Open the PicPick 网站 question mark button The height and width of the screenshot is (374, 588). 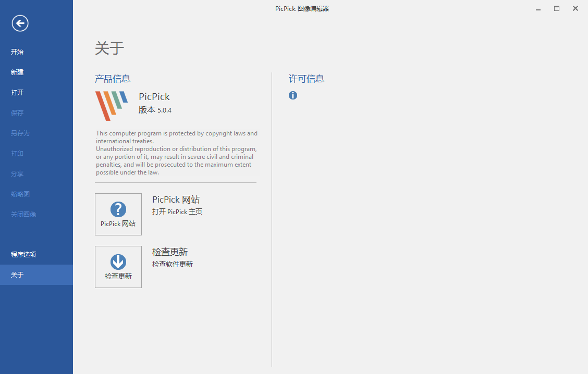coord(118,214)
